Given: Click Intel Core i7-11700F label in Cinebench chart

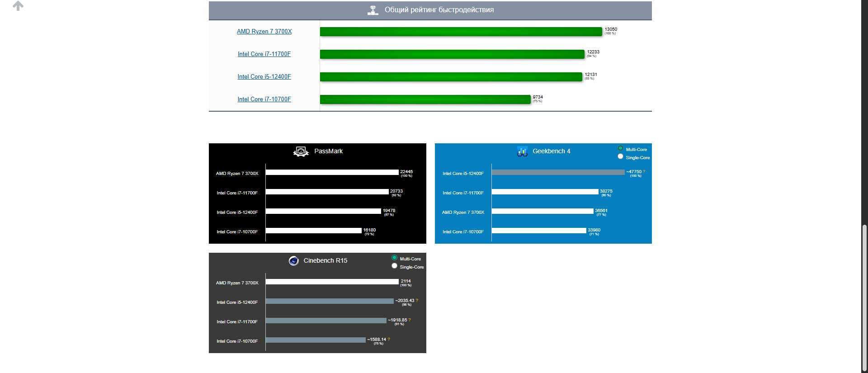Looking at the screenshot, I should point(237,322).
